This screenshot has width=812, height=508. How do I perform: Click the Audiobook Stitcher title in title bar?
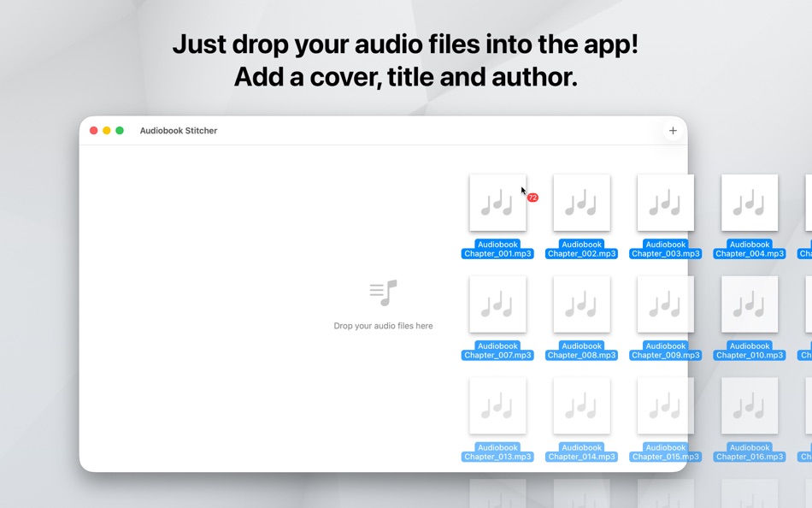pos(179,130)
